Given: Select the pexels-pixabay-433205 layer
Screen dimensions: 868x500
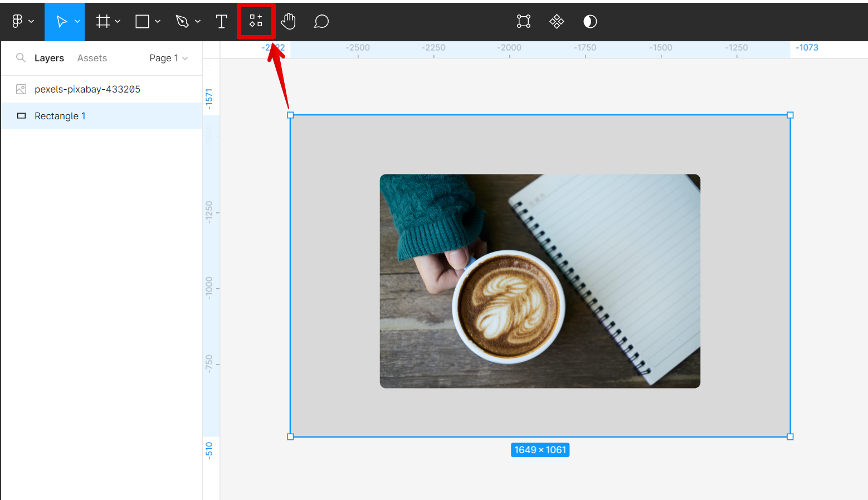Looking at the screenshot, I should (87, 89).
